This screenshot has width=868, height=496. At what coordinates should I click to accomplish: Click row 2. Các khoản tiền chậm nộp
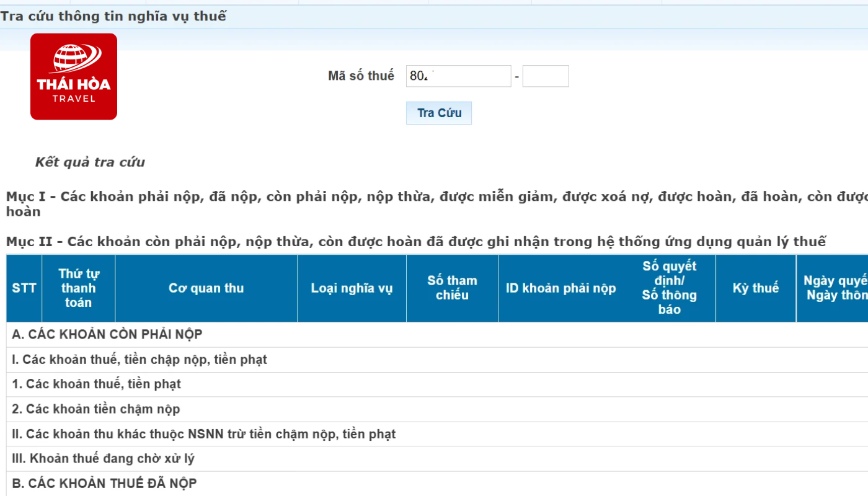(437, 409)
